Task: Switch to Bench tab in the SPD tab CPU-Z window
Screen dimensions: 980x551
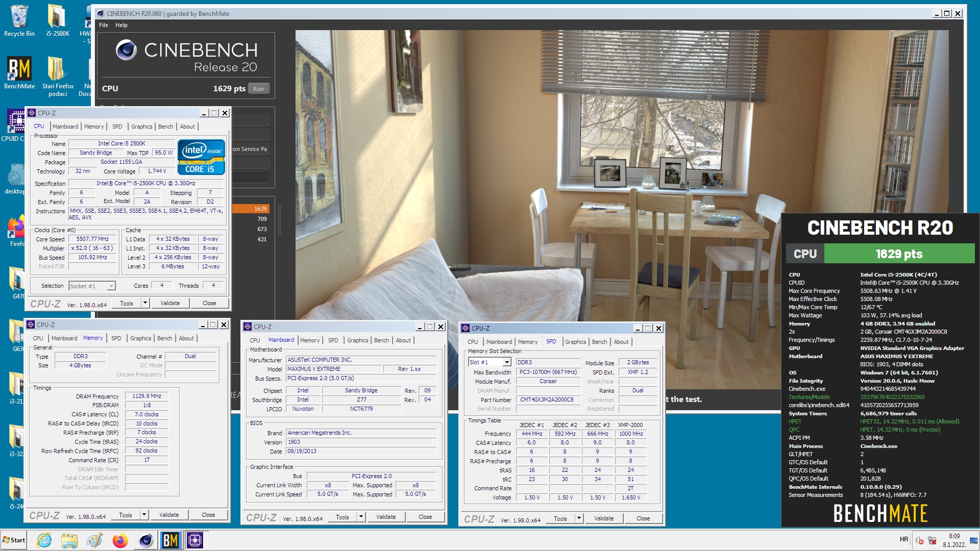Action: point(599,342)
